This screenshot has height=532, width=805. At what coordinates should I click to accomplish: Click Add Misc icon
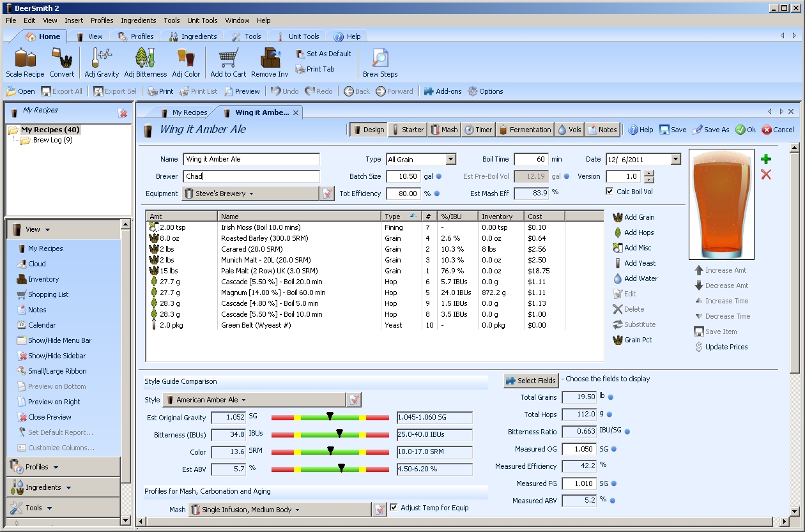[x=617, y=248]
